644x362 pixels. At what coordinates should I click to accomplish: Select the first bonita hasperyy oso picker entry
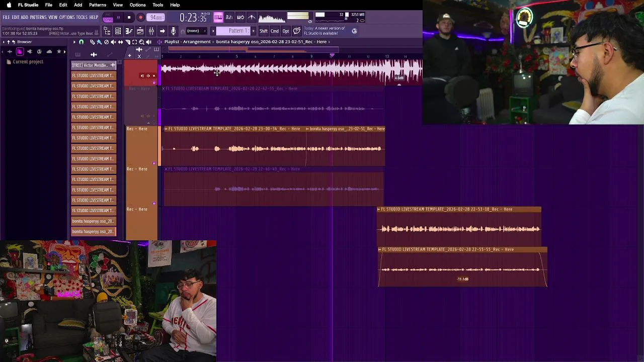94,221
